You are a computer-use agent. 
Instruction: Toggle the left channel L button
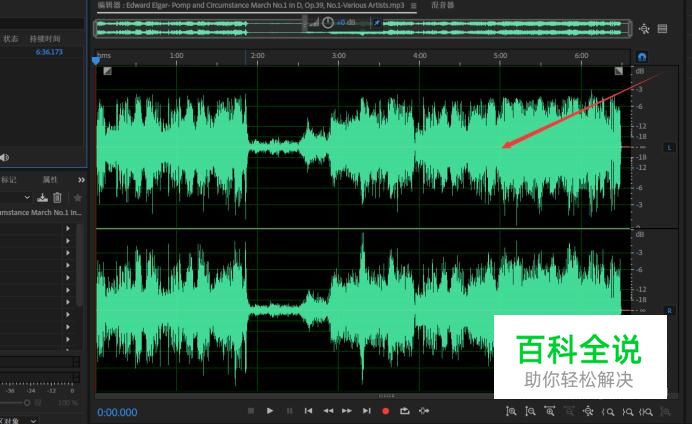coord(669,147)
